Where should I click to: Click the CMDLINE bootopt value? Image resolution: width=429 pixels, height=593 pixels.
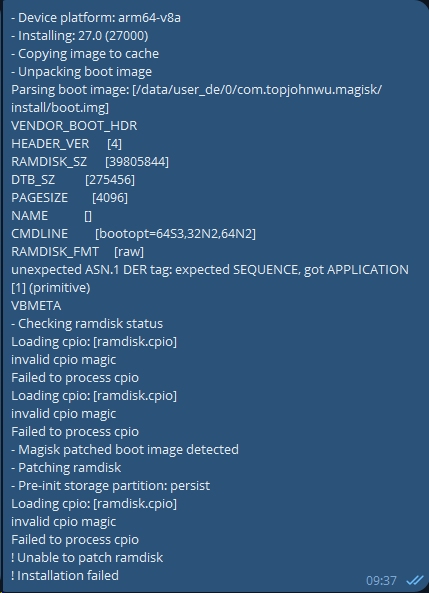[x=175, y=234]
